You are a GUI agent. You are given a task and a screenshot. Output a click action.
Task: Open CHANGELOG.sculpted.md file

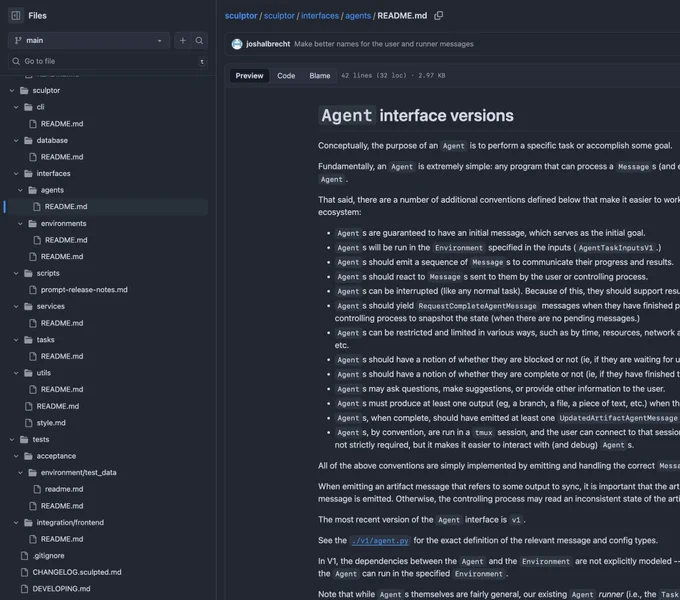tap(77, 572)
